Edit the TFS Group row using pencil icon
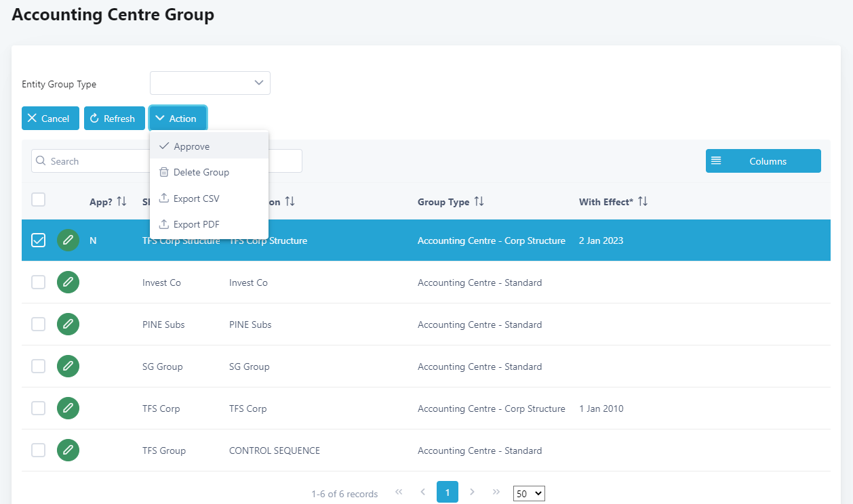Viewport: 853px width, 504px height. coord(68,450)
